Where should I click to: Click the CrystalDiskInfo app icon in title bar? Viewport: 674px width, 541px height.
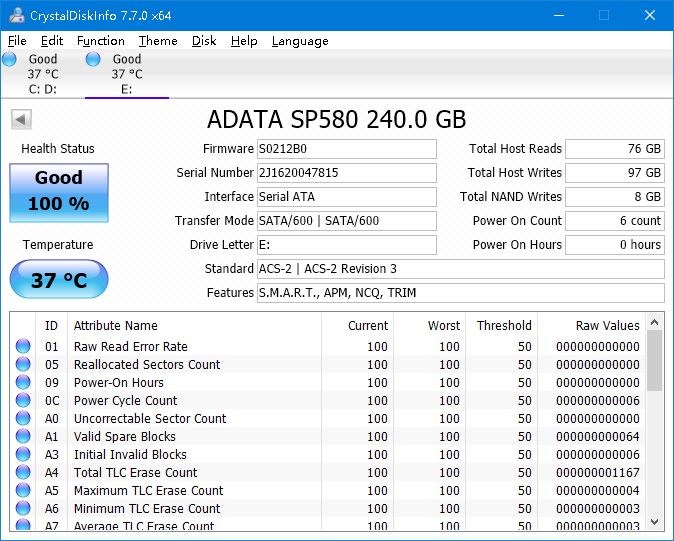(17, 15)
